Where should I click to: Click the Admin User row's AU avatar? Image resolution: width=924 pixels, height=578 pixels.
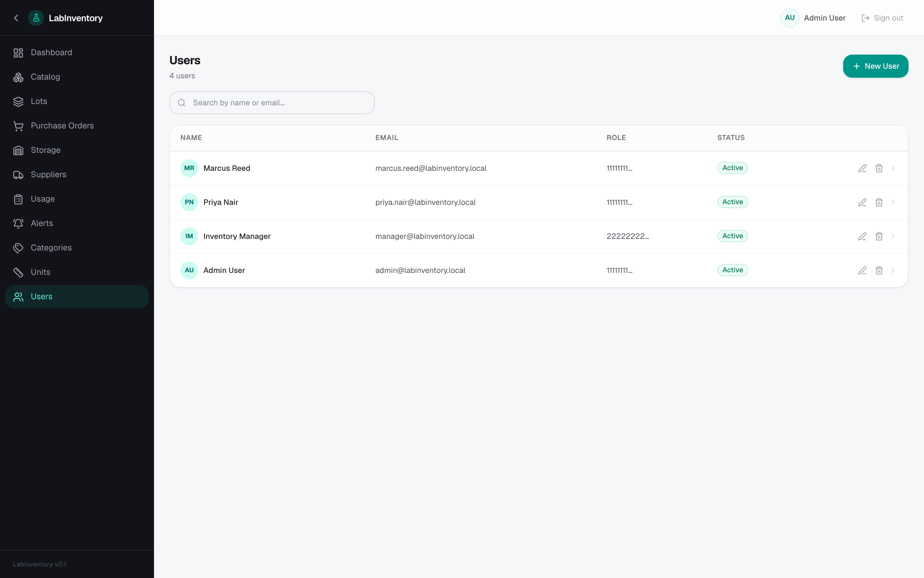click(x=189, y=270)
